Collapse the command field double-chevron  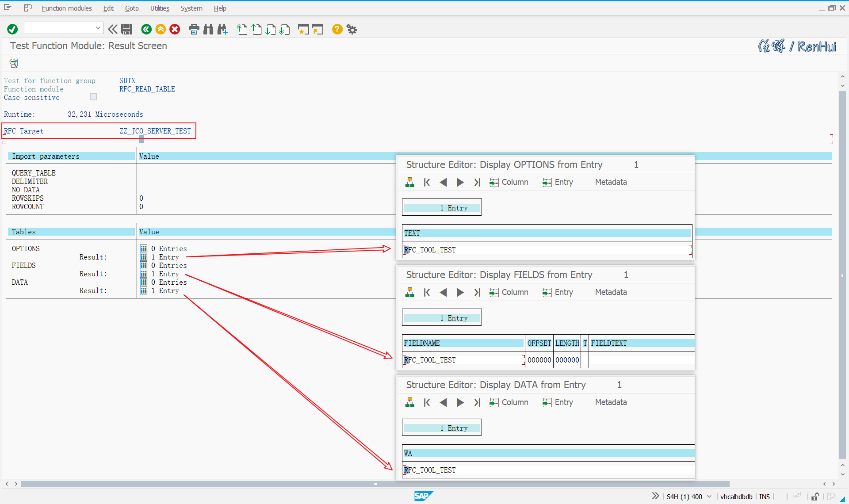pyautogui.click(x=113, y=29)
